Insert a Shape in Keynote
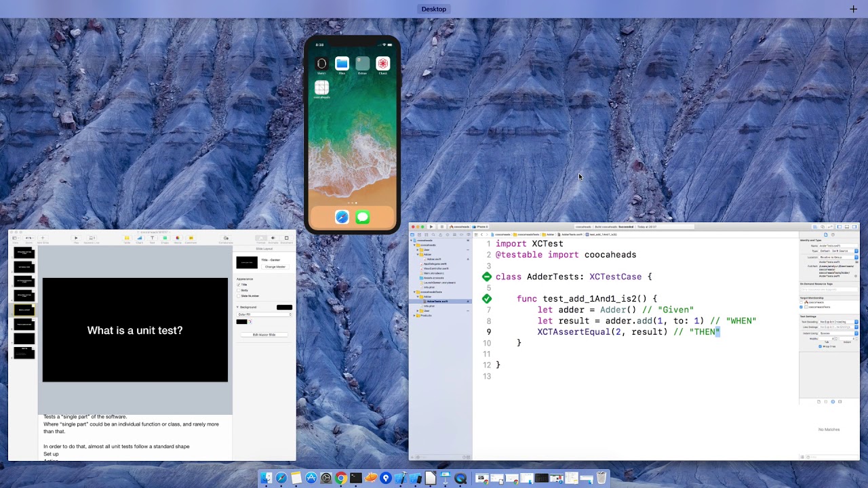 point(165,238)
